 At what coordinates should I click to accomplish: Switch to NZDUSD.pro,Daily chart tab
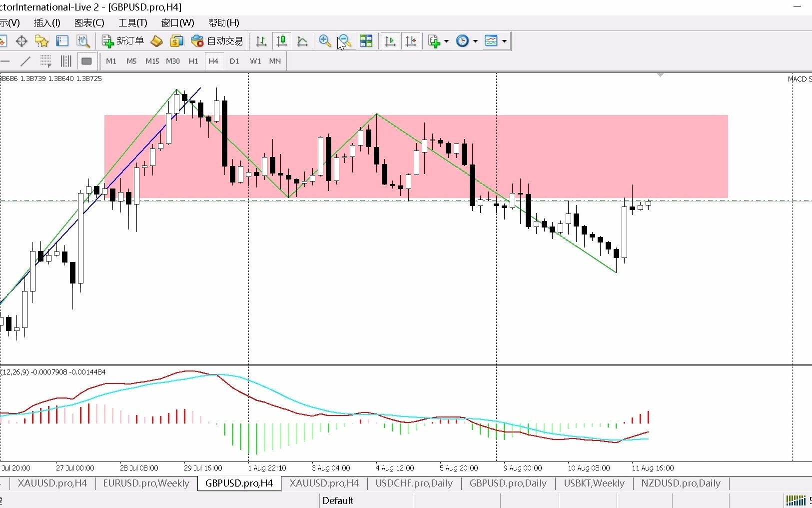[681, 483]
